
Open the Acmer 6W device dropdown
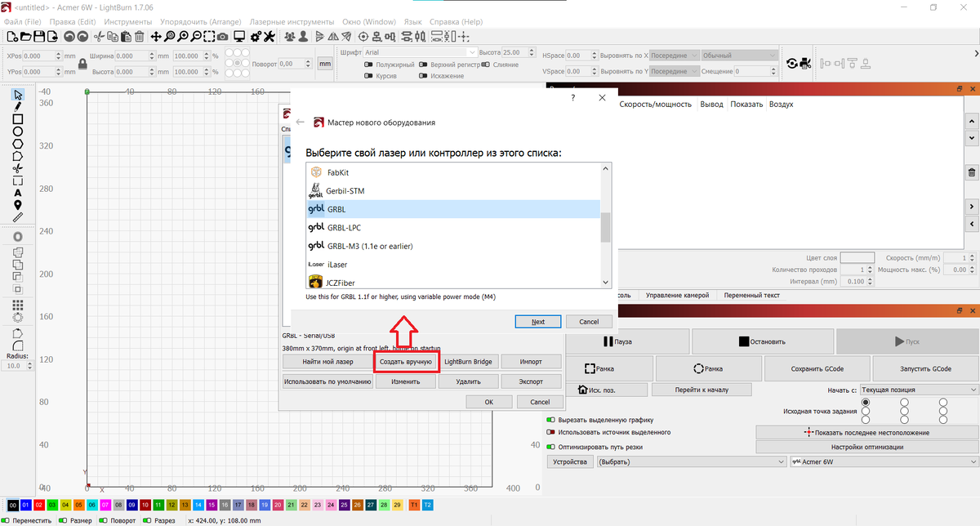pyautogui.click(x=883, y=461)
